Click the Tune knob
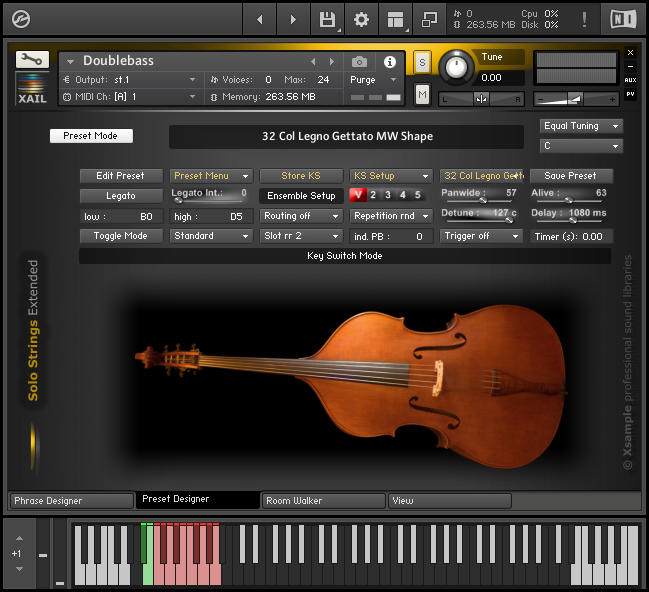Image resolution: width=649 pixels, height=592 pixels. [x=456, y=67]
